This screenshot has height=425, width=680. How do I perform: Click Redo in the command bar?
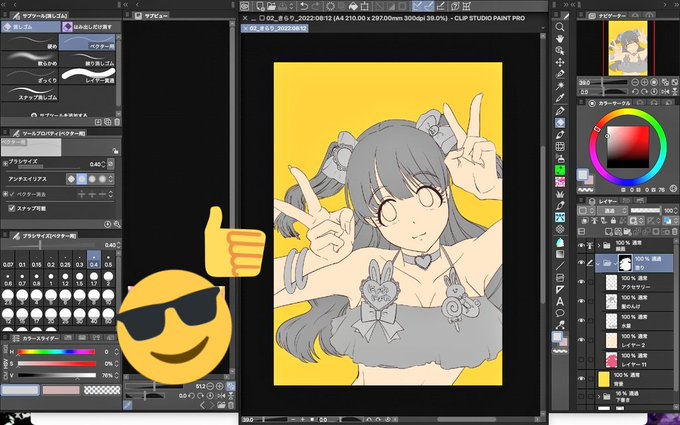pyautogui.click(x=315, y=6)
